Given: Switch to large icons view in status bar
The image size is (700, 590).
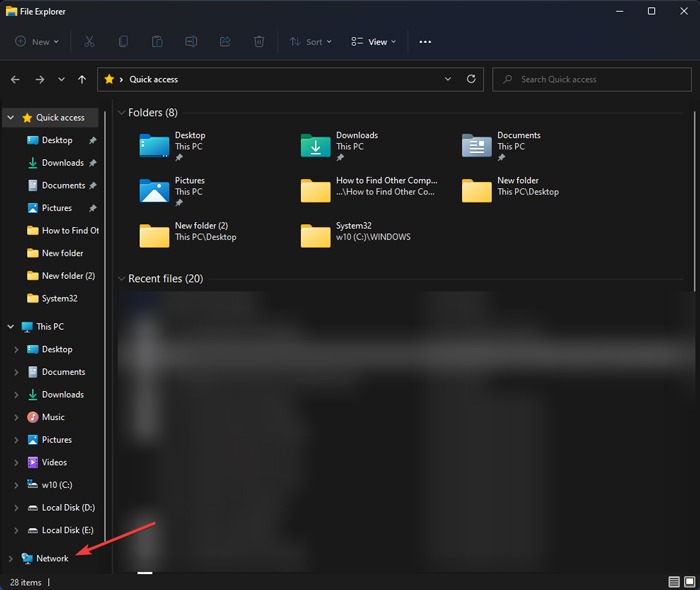Looking at the screenshot, I should pyautogui.click(x=690, y=582).
